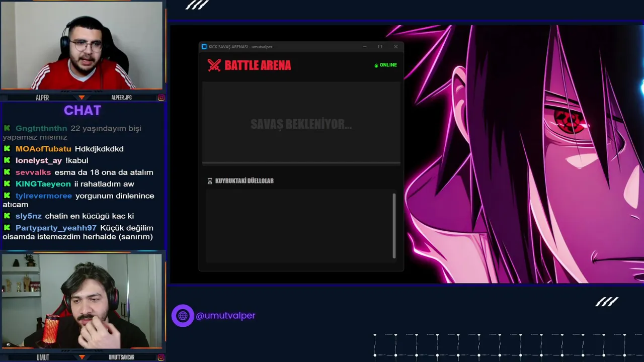Click the ALPER name label
Screen dimensions: 644x362
42,98
